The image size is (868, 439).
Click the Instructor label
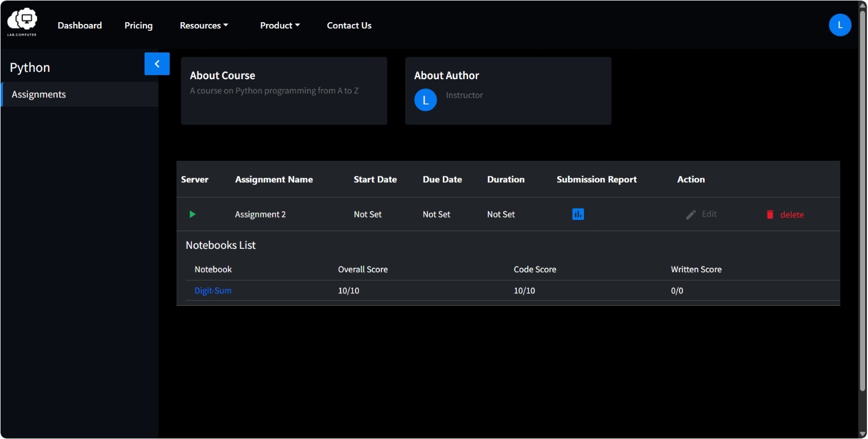464,95
